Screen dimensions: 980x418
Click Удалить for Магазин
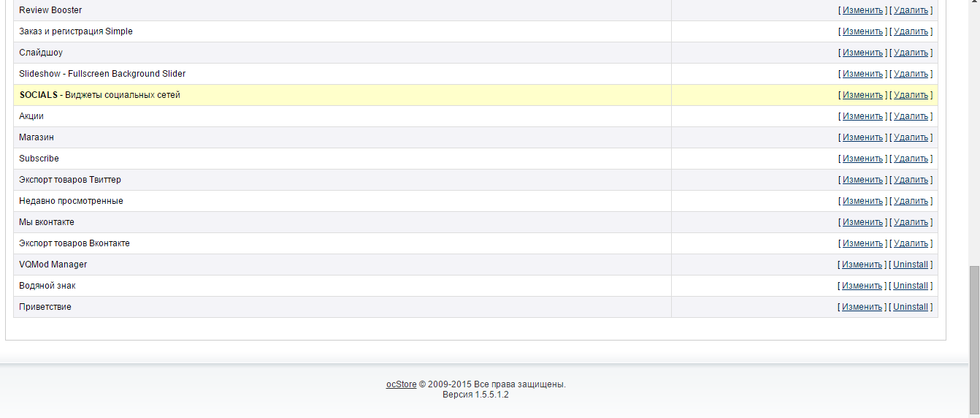point(911,137)
